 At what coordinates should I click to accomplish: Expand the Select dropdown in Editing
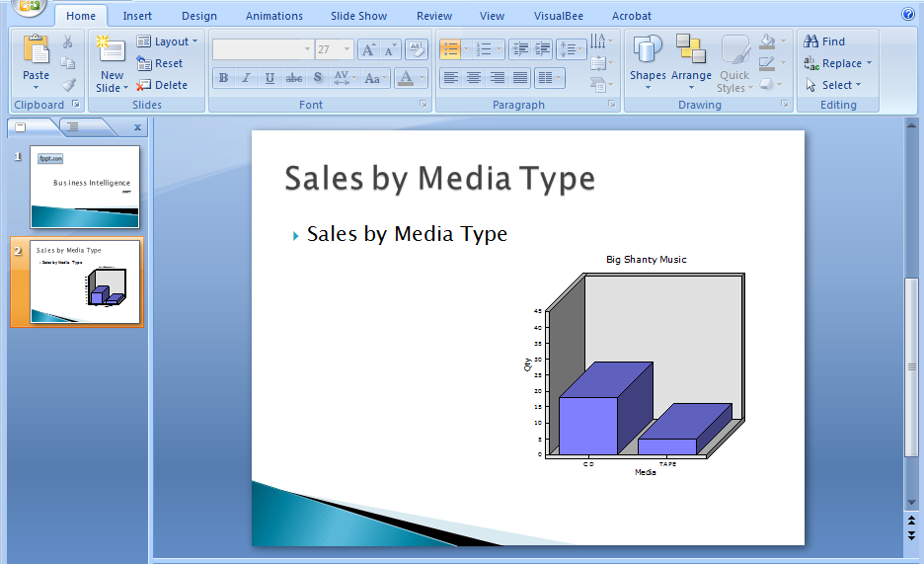pyautogui.click(x=834, y=85)
